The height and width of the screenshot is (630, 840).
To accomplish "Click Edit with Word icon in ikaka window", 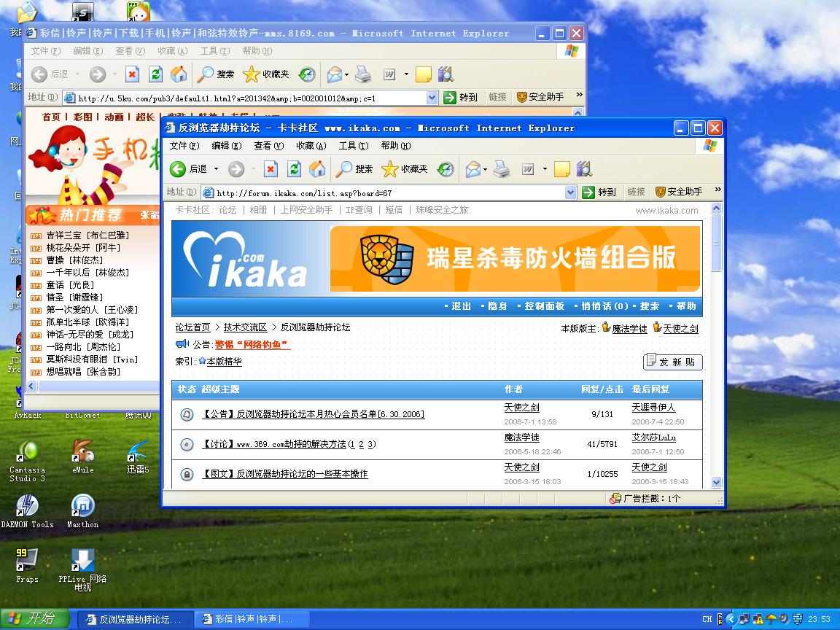I will (528, 169).
